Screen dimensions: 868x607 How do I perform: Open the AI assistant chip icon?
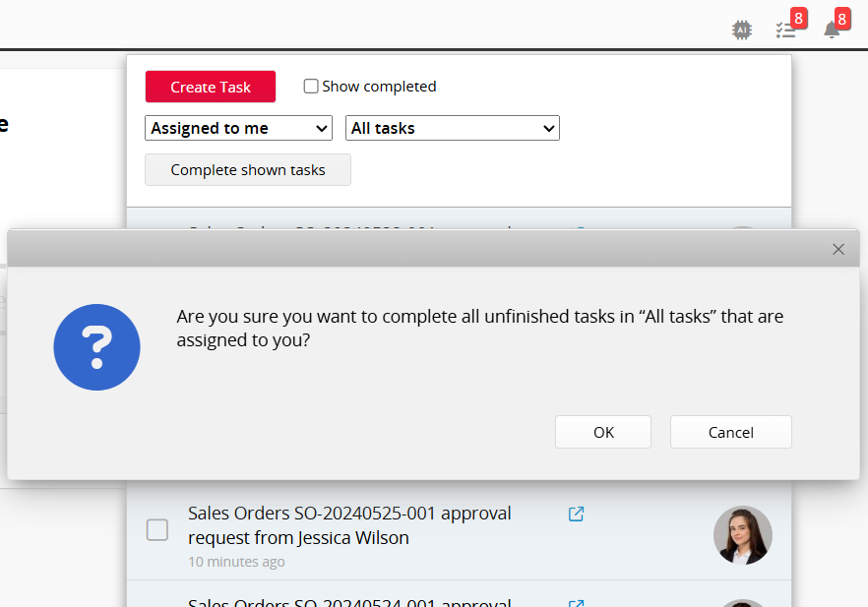pyautogui.click(x=742, y=30)
